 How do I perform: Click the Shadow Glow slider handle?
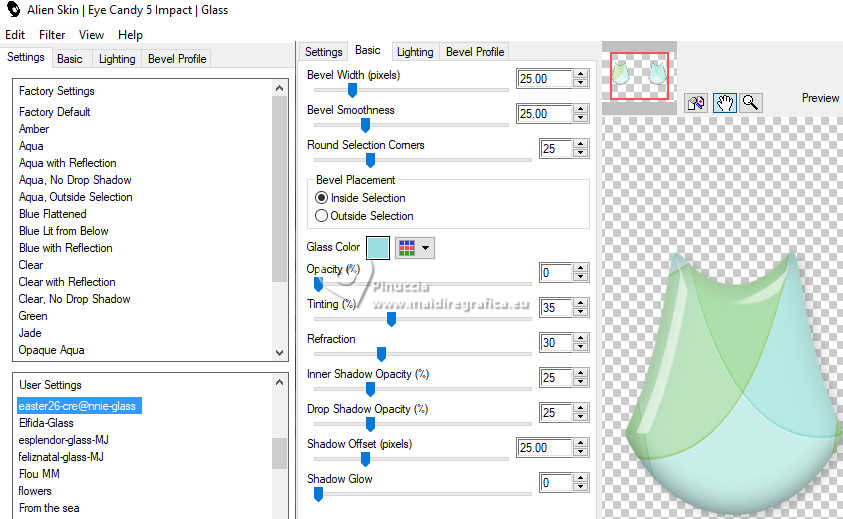(318, 494)
